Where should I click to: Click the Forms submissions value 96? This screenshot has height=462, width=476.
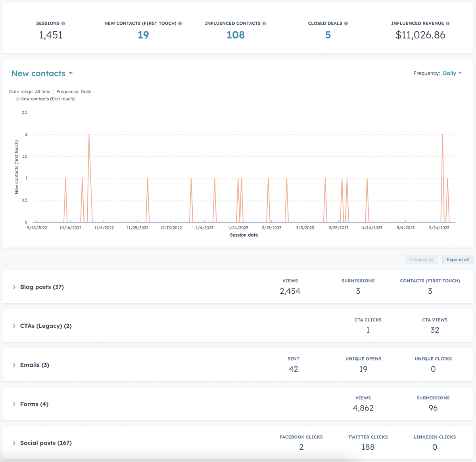(433, 408)
